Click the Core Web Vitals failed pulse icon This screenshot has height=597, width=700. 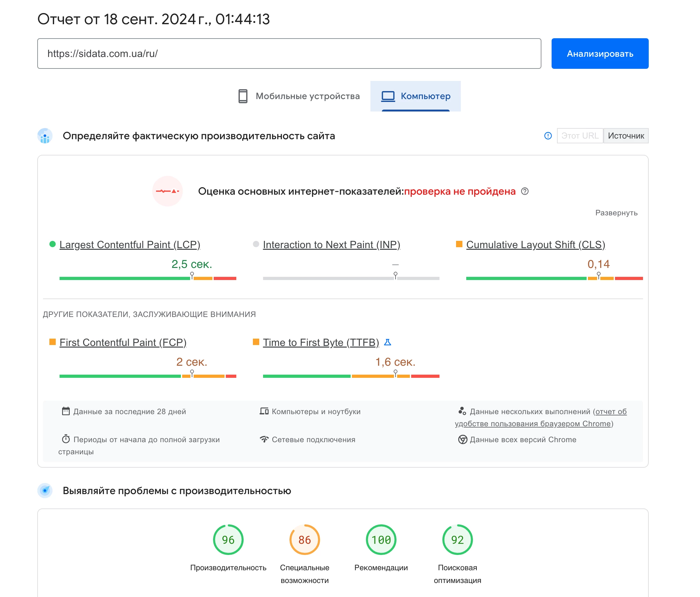pos(167,191)
